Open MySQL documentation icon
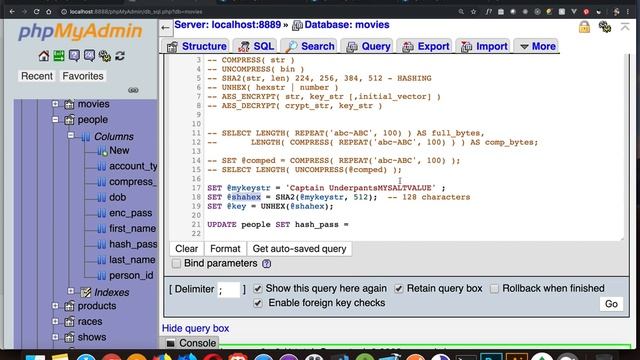 click(89, 56)
